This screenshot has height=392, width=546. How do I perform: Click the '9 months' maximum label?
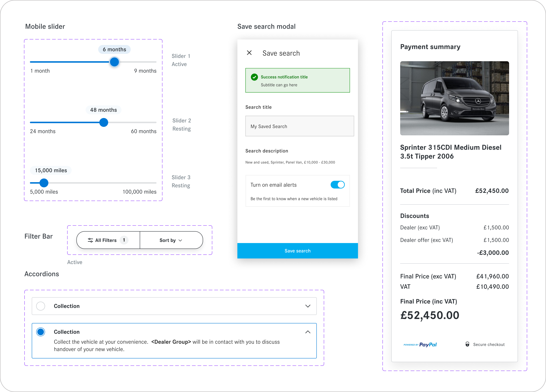(x=145, y=71)
